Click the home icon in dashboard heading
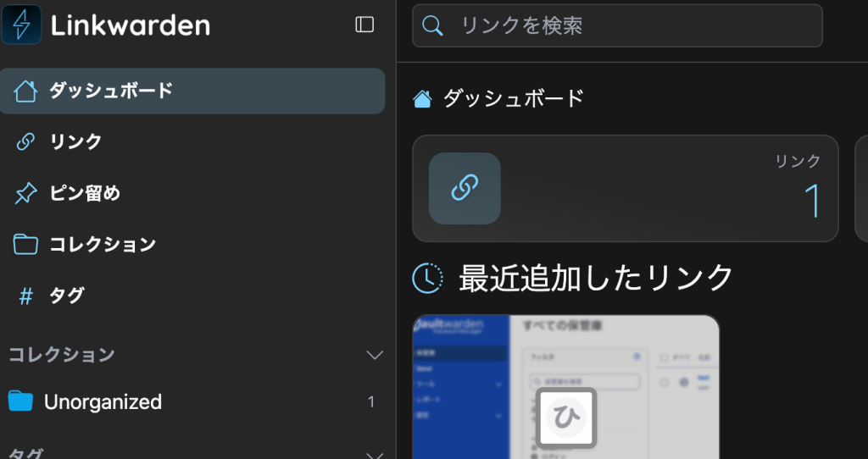 pos(422,99)
